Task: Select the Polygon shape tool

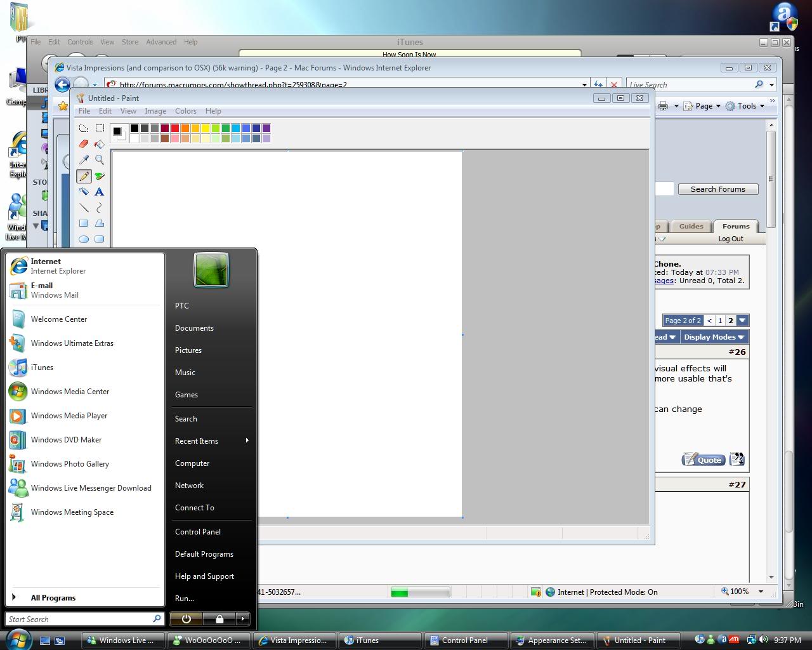Action: 100,223
